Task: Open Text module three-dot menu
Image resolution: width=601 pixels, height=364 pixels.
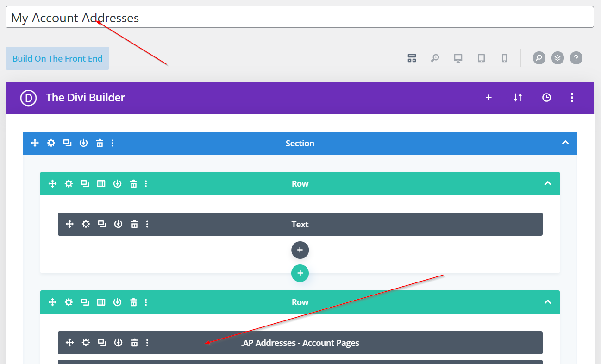Action: click(x=147, y=224)
